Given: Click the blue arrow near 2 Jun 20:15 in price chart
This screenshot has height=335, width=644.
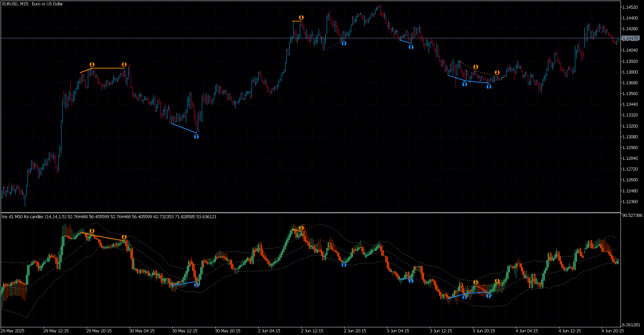Looking at the screenshot, I should point(344,43).
